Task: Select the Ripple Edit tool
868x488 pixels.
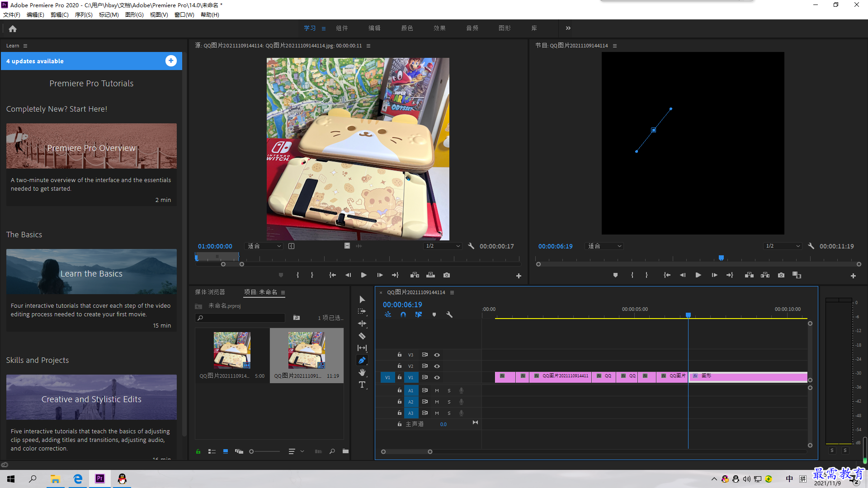Action: tap(362, 324)
